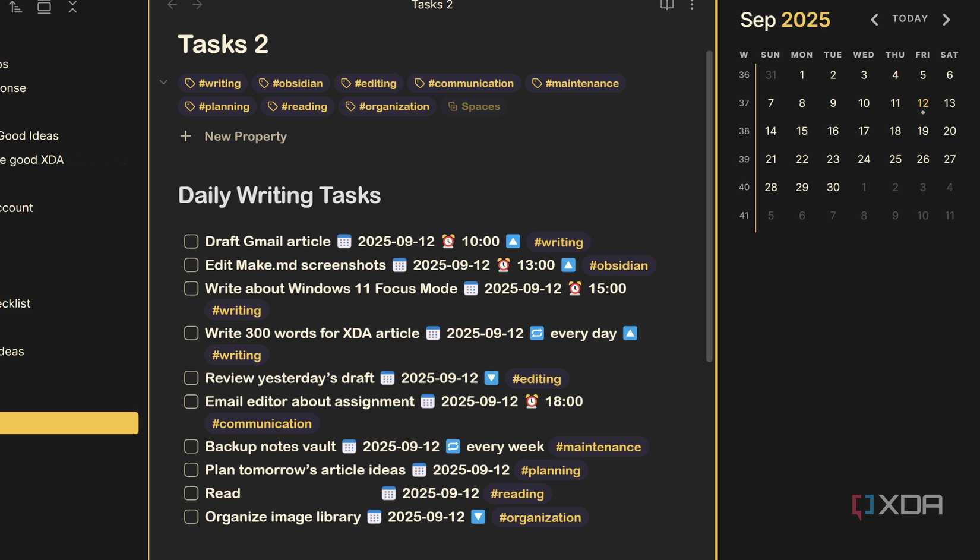Click the #editing property tag
This screenshot has width=980, height=560.
pos(368,83)
